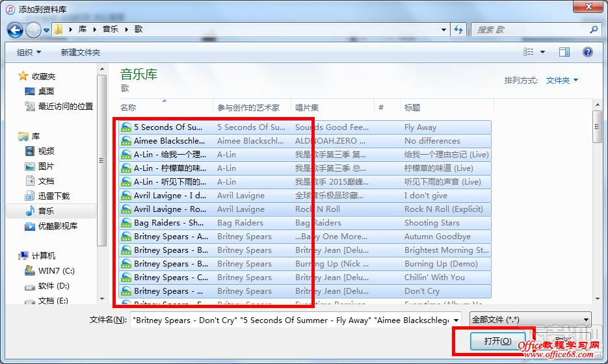Select 桌面 in navigation pane
The image size is (608, 364).
(x=46, y=92)
